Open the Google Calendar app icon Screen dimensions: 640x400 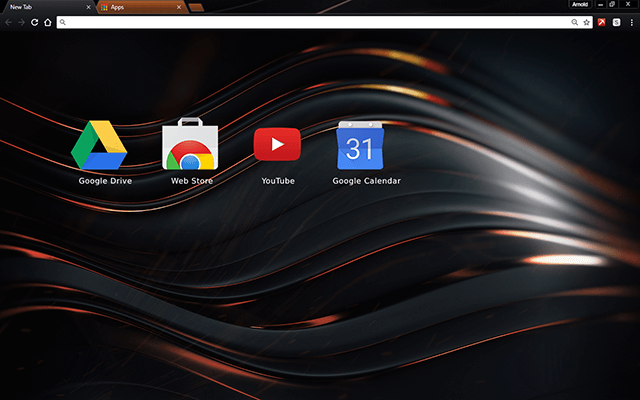tap(360, 145)
